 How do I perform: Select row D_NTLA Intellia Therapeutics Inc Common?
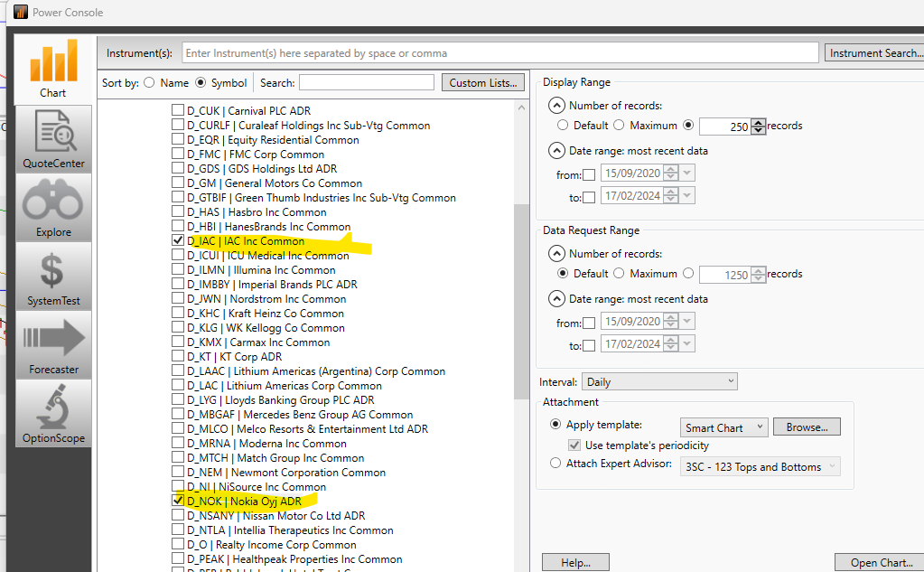click(x=290, y=530)
